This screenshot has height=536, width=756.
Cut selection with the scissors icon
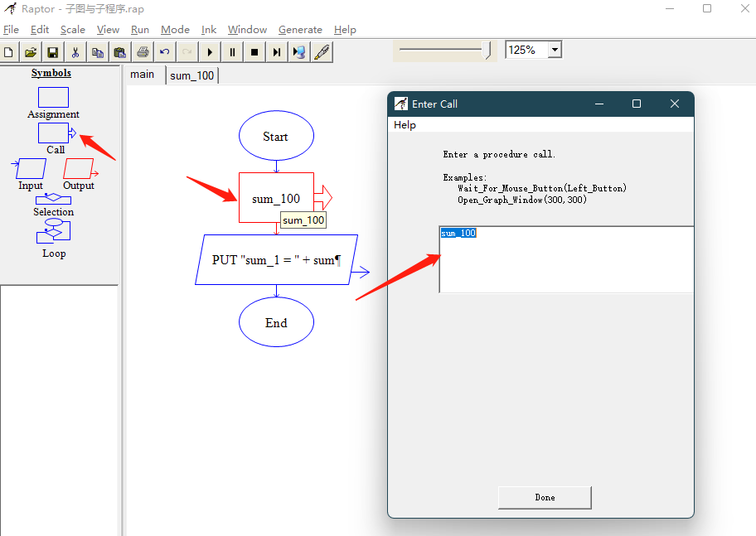[75, 52]
